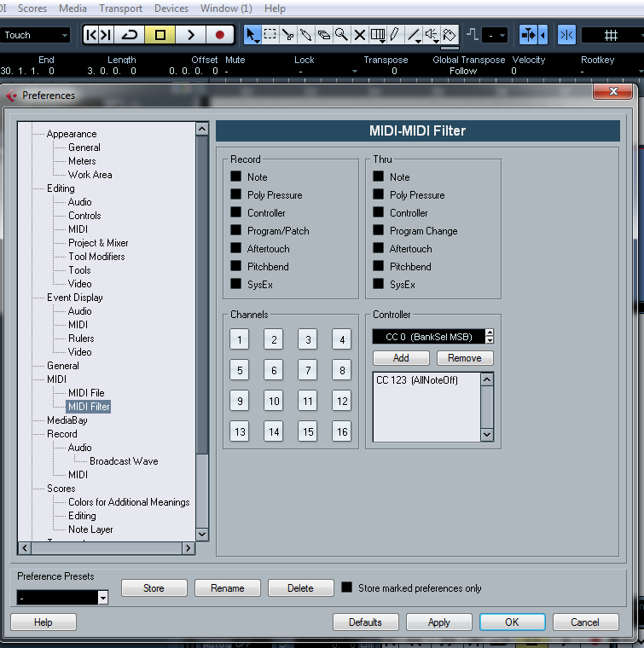The height and width of the screenshot is (648, 644).
Task: Toggle the Cycle loop button
Action: pyautogui.click(x=130, y=35)
